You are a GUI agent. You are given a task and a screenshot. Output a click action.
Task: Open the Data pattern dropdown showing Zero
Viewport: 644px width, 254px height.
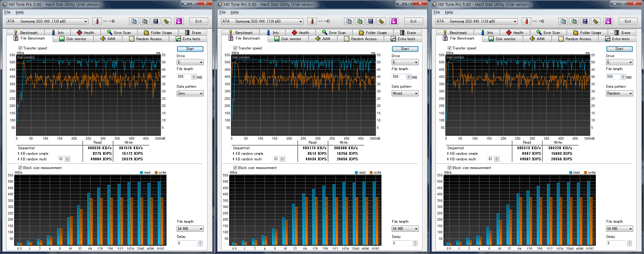190,93
